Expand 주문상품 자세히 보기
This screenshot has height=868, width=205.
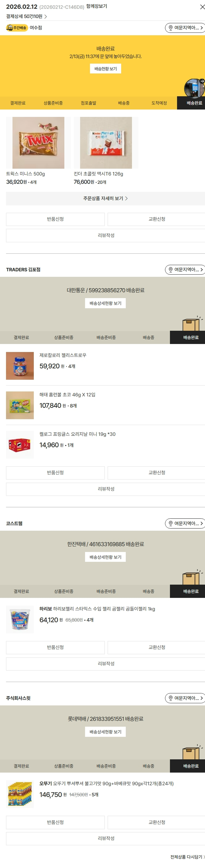(106, 199)
